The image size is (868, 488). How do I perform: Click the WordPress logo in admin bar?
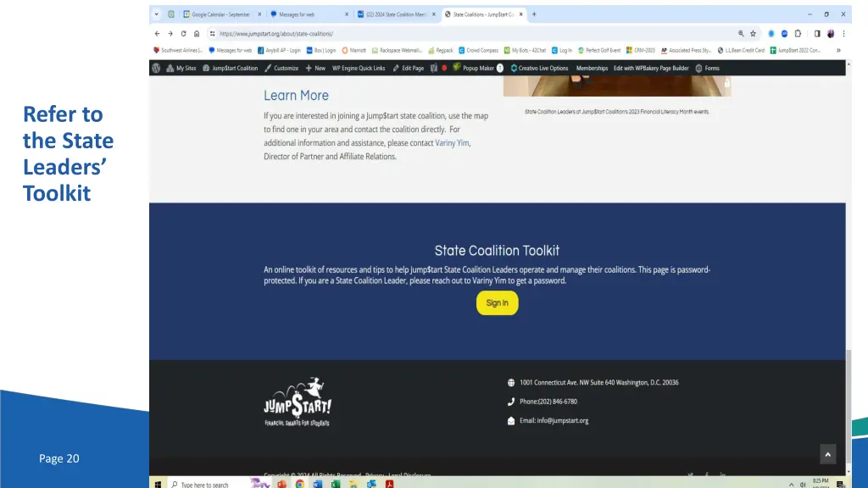[157, 68]
